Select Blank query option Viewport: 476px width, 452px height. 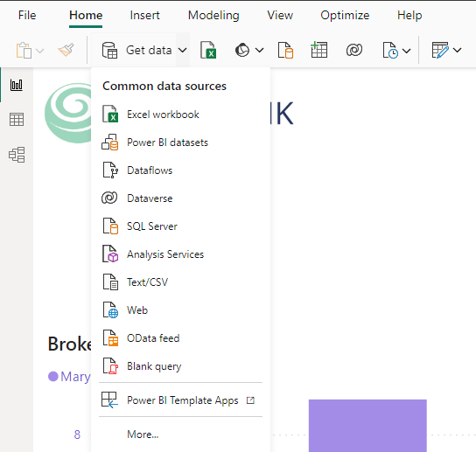[180, 366]
